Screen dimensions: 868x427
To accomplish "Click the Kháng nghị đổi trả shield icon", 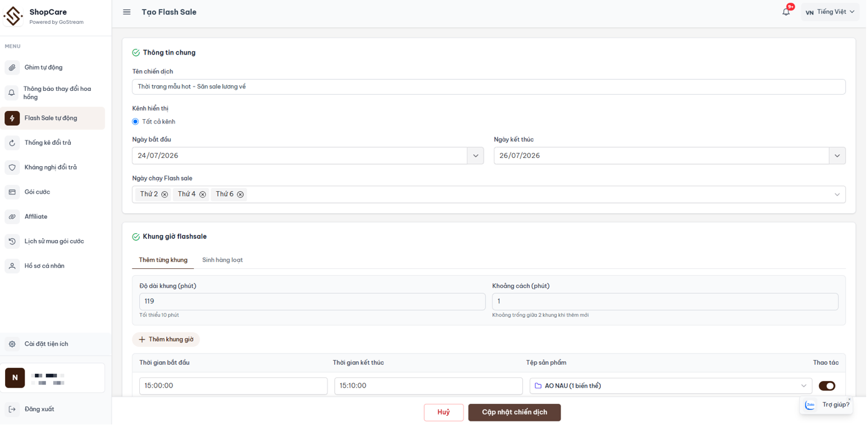I will point(12,168).
